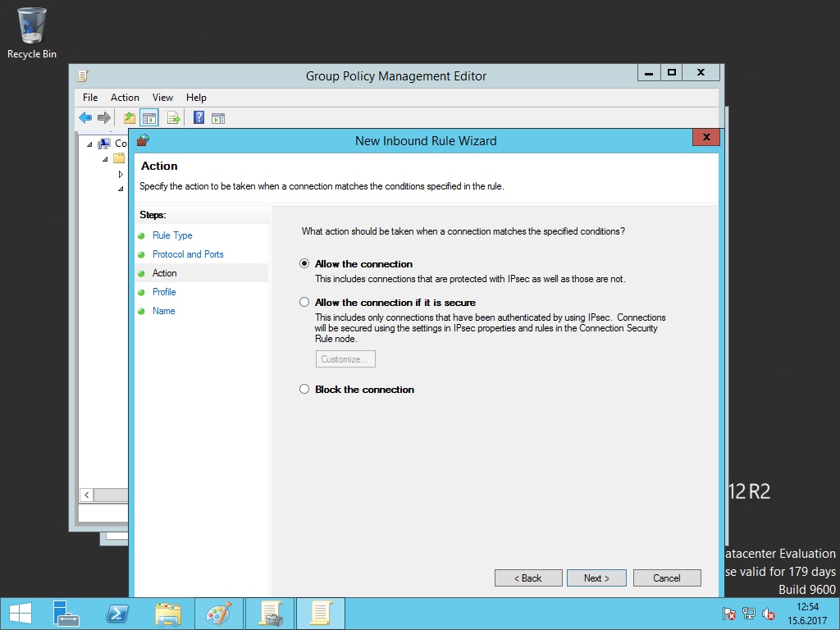Expand the collapsed child node in tree

click(121, 174)
